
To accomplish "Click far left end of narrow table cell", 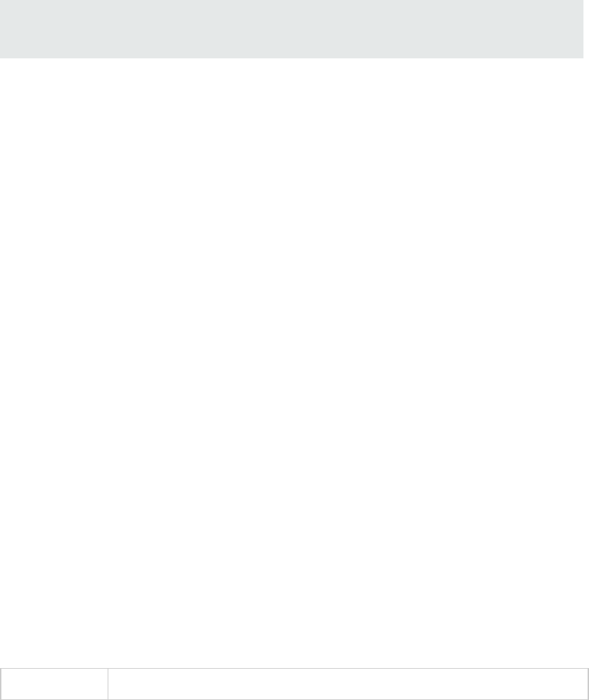I will pyautogui.click(x=4, y=684).
